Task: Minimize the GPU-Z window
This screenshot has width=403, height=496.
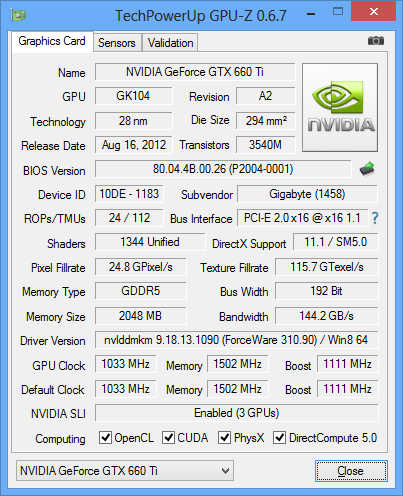Action: 311,14
